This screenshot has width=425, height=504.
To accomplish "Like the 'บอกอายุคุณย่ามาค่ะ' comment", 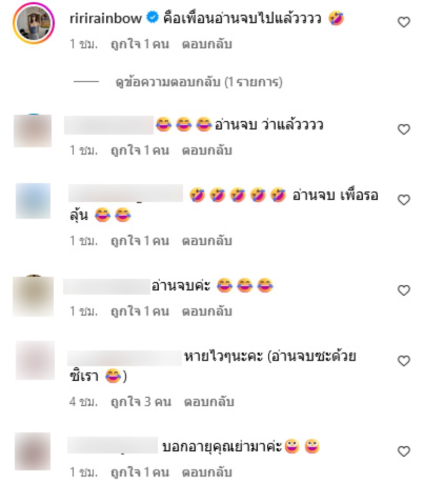I will (x=404, y=451).
